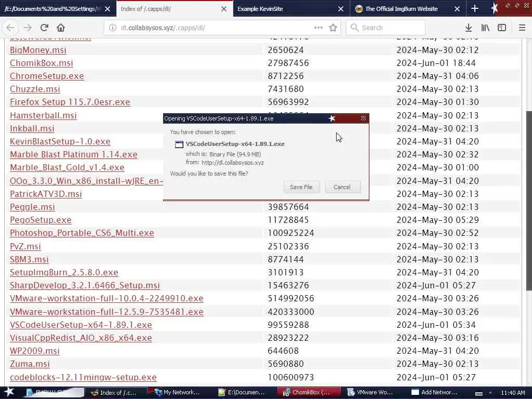Open Marble Blast Platinum 1.14.exe link
The image size is (532, 399).
pyautogui.click(x=74, y=154)
